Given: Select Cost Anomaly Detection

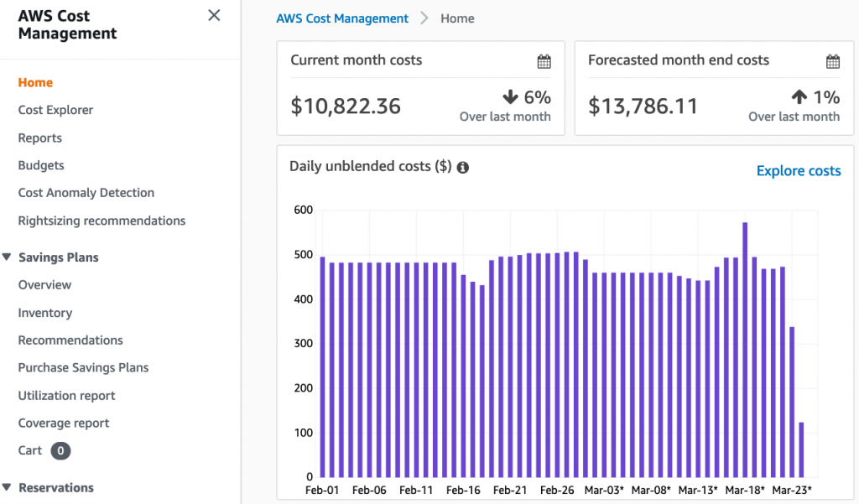Looking at the screenshot, I should (86, 193).
